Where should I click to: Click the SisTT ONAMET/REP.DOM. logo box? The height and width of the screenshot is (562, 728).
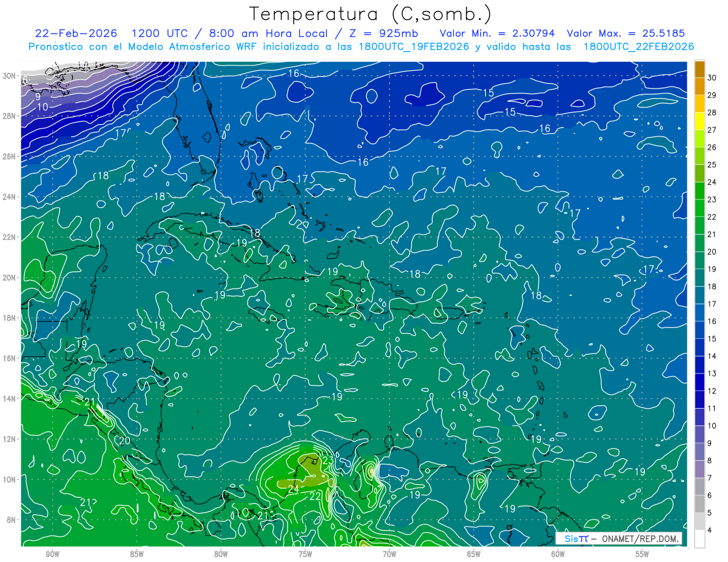(x=618, y=538)
